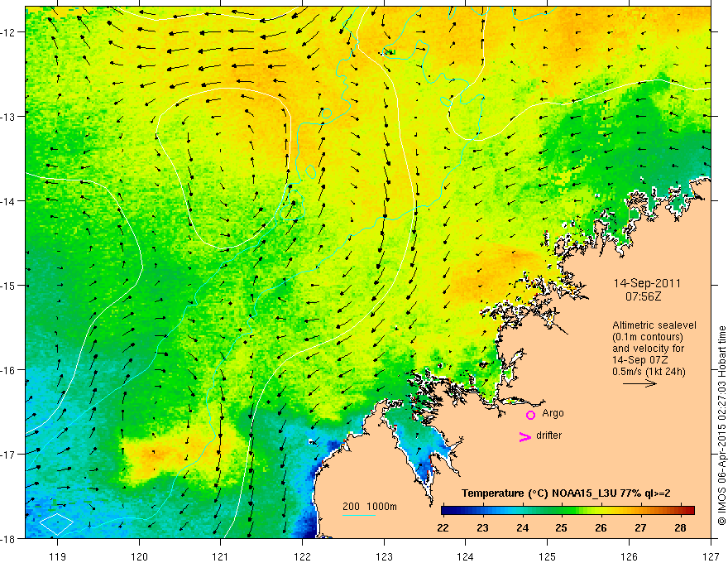Click colour bar value 23

tap(483, 528)
